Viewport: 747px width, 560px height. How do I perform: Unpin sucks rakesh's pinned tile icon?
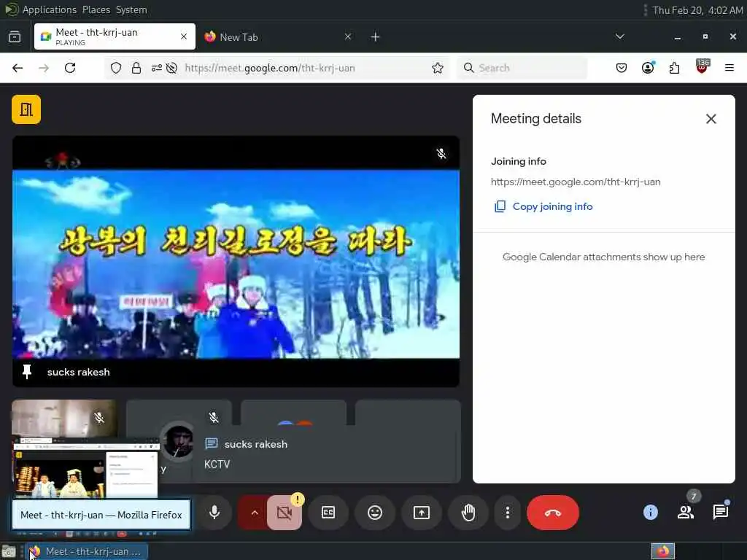(x=27, y=371)
